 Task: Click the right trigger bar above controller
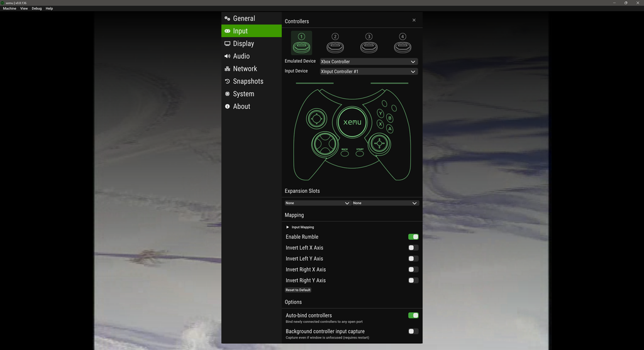click(389, 84)
